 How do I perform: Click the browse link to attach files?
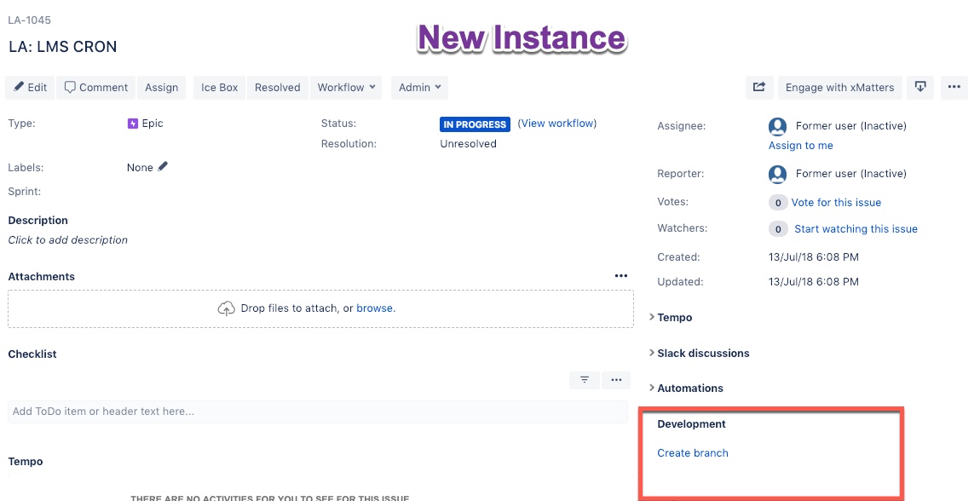pyautogui.click(x=374, y=308)
